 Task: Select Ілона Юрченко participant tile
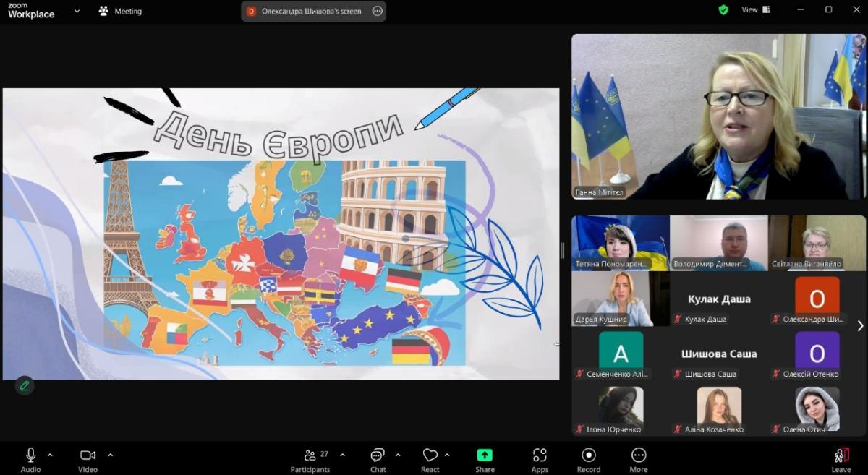point(621,408)
